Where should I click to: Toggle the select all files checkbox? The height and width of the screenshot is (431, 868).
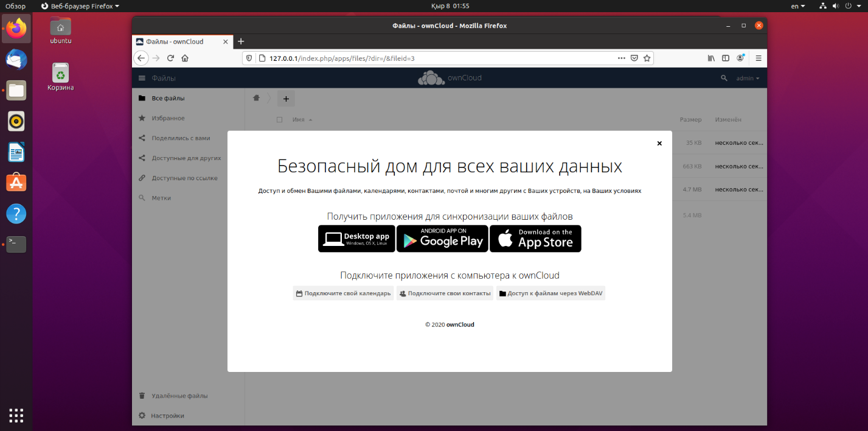pos(280,120)
